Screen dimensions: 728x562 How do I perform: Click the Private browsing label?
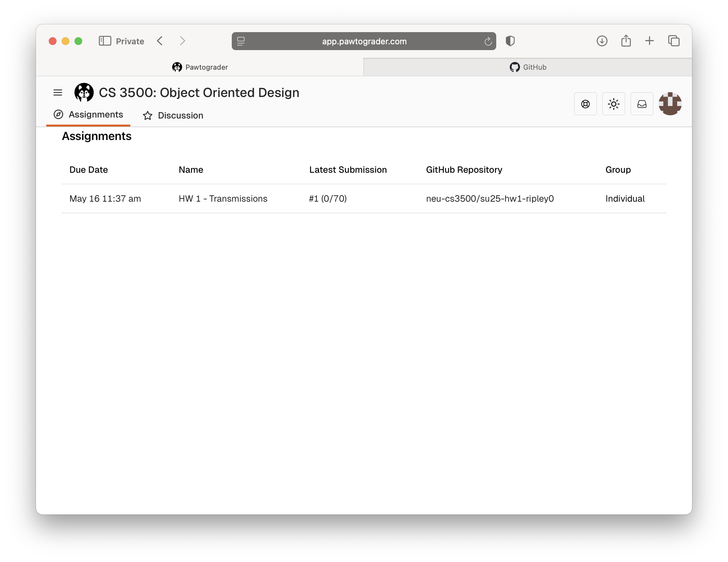pos(130,41)
